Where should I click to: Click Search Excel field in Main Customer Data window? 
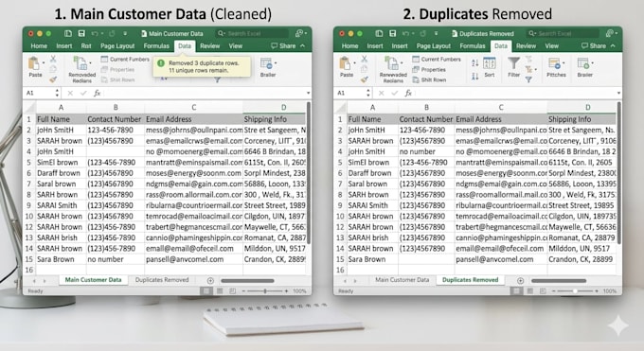click(x=253, y=33)
